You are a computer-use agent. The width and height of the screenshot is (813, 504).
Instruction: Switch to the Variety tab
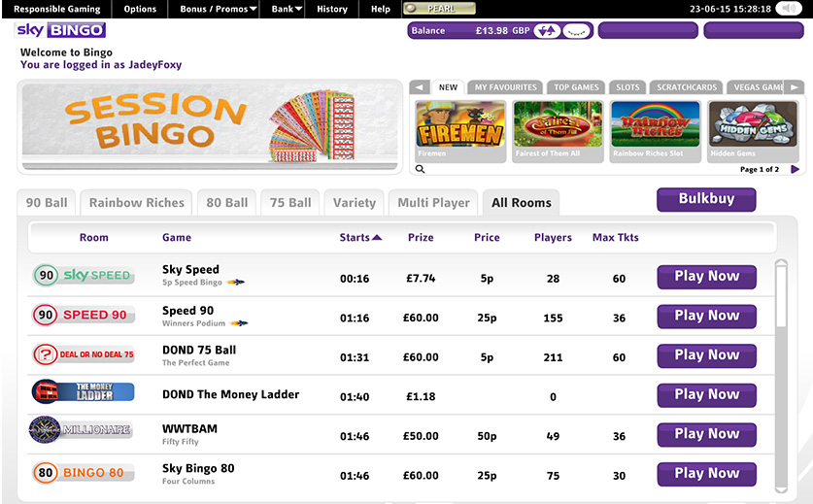355,202
